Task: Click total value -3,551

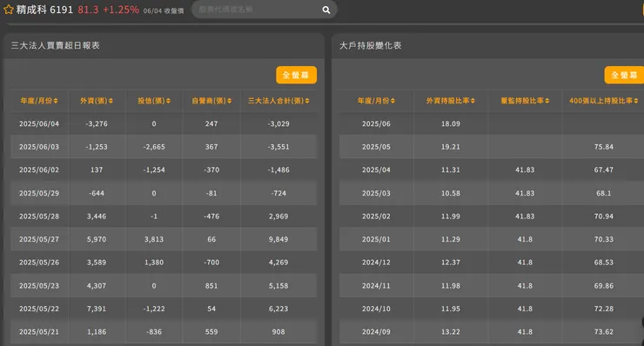Action: 278,147
